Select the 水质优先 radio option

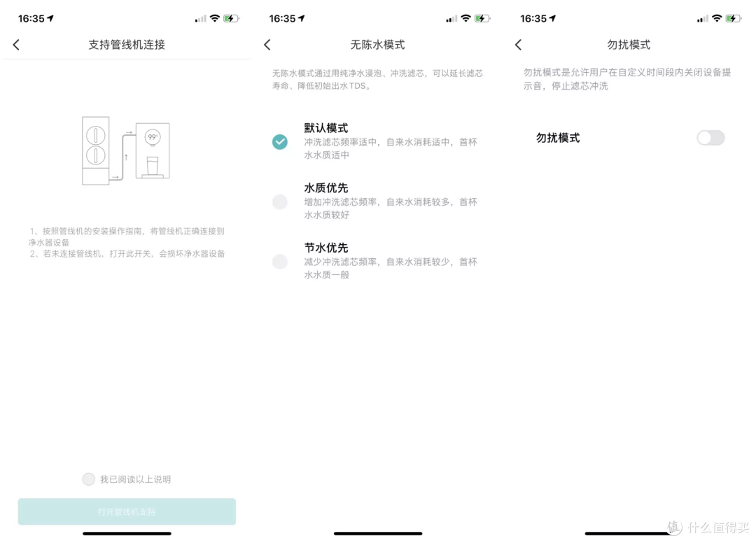pyautogui.click(x=279, y=202)
